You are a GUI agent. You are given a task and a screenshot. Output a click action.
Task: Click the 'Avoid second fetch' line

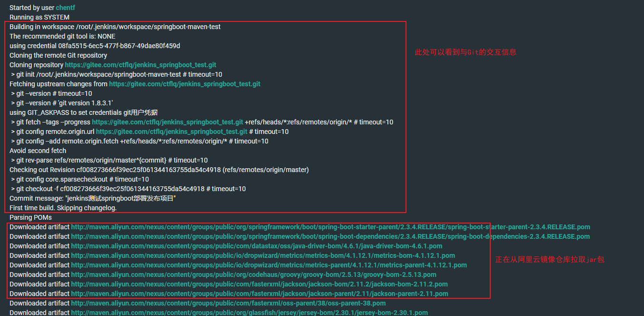pos(38,151)
